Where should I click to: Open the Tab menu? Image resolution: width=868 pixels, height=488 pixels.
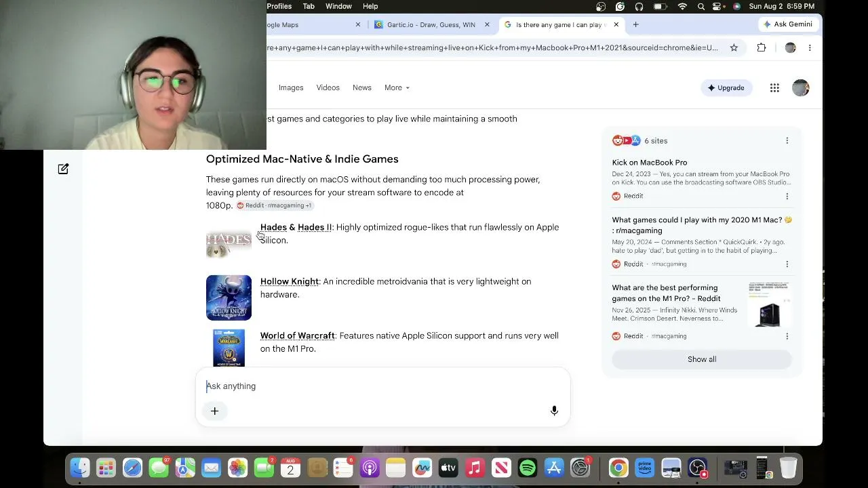click(x=309, y=6)
